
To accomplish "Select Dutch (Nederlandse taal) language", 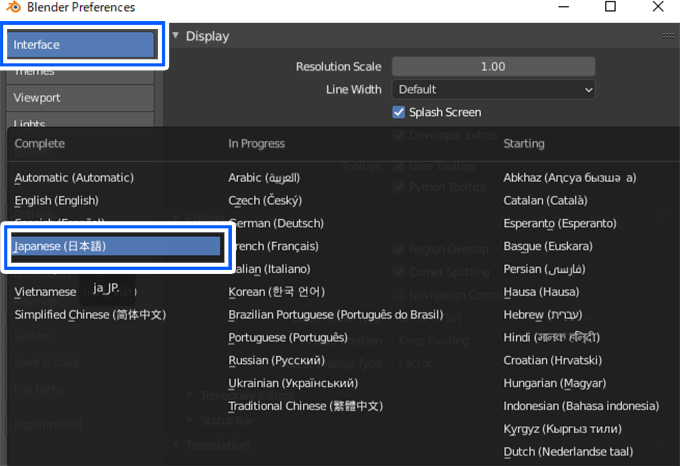I will pyautogui.click(x=568, y=452).
